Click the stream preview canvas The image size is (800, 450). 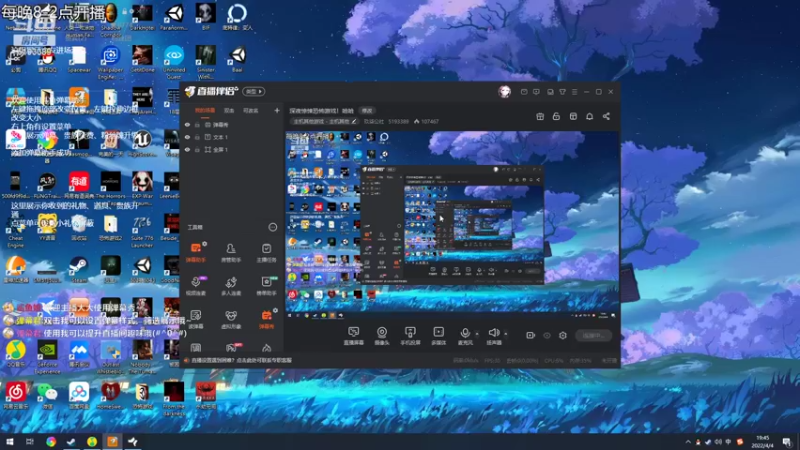click(452, 225)
